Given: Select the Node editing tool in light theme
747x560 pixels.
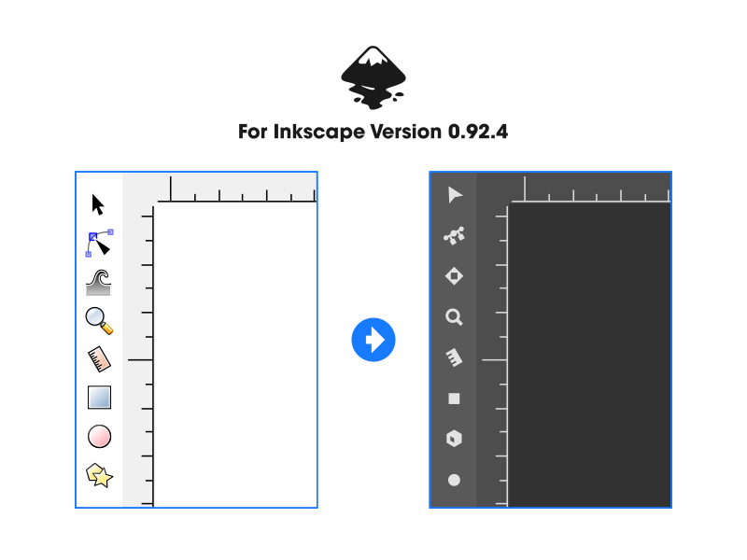Looking at the screenshot, I should point(99,243).
